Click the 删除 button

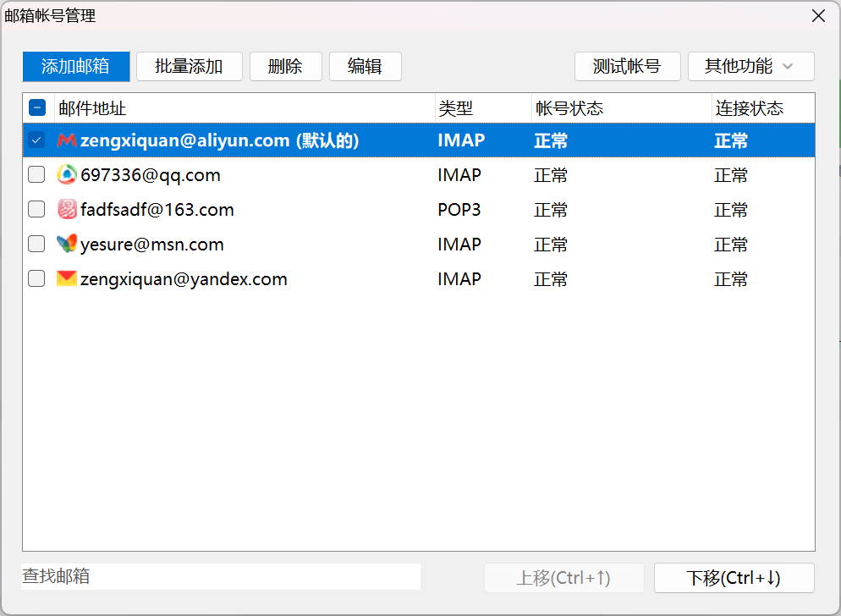286,67
